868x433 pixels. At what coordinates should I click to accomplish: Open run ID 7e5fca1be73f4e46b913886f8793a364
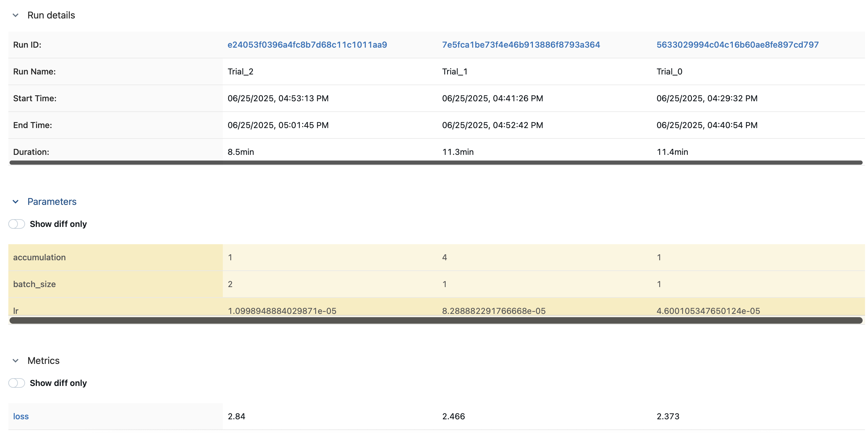click(x=521, y=45)
